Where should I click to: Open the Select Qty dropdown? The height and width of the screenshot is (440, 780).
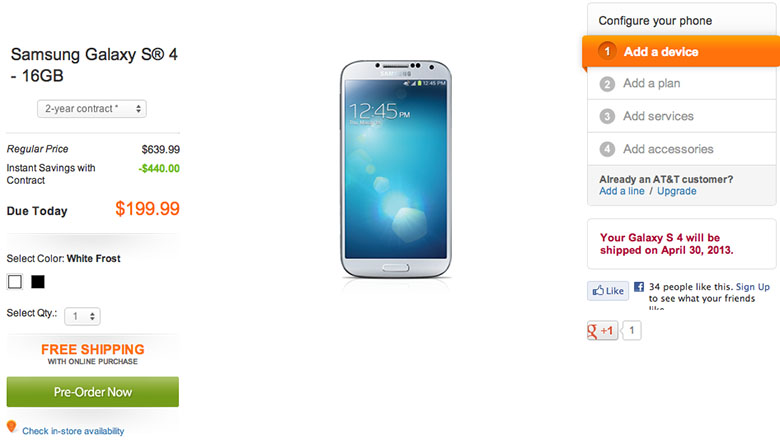[83, 316]
